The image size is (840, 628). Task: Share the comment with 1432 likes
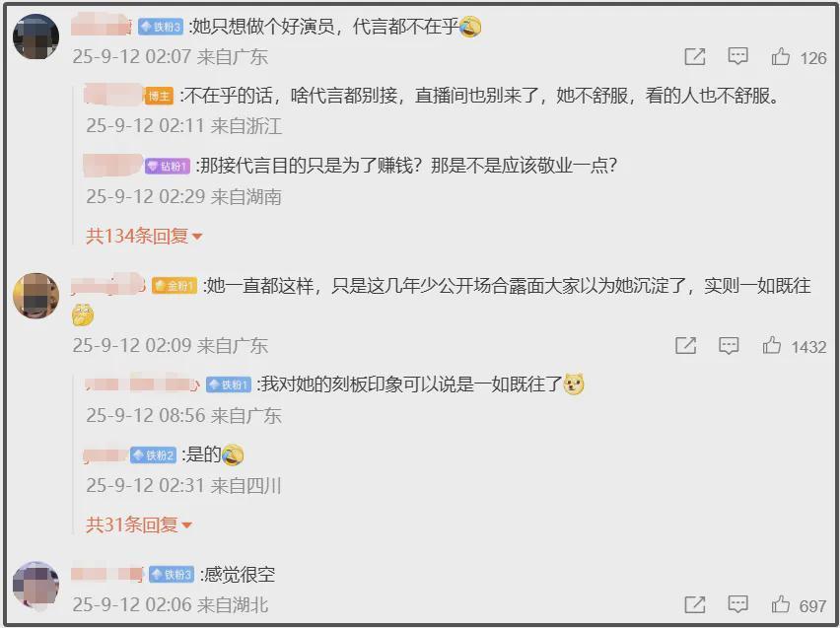pyautogui.click(x=686, y=346)
